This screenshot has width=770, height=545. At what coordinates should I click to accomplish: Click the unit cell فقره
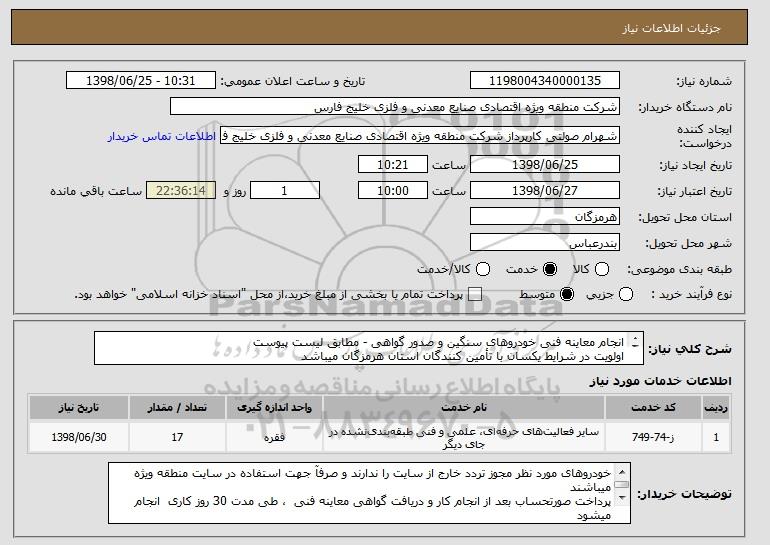pyautogui.click(x=275, y=437)
